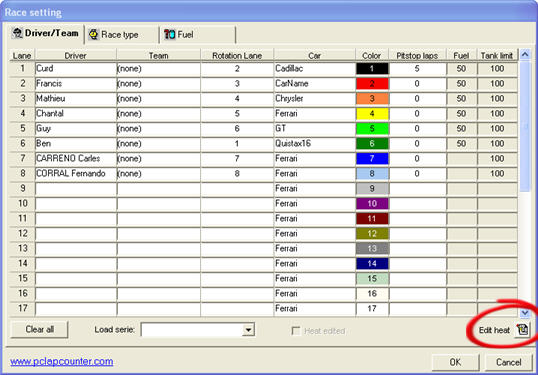Screen dimensions: 538x375
Task: Pick the bright green color swatch 5
Action: click(x=372, y=129)
